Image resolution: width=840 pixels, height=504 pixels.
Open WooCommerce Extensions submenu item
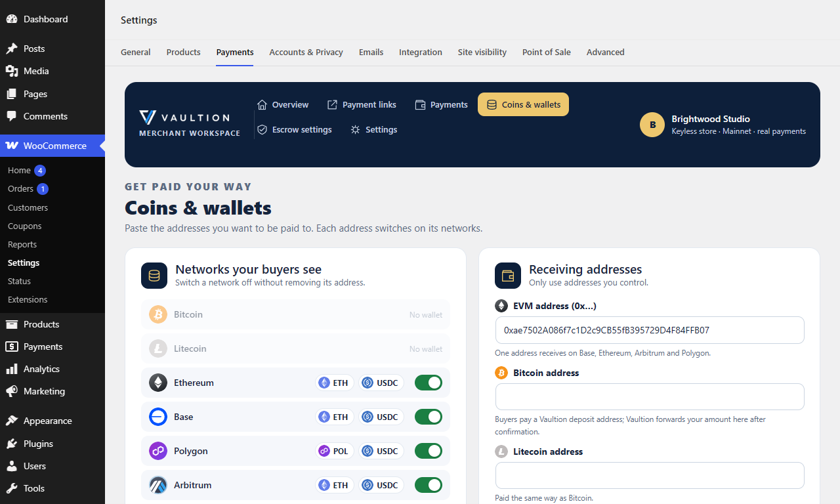tap(28, 299)
